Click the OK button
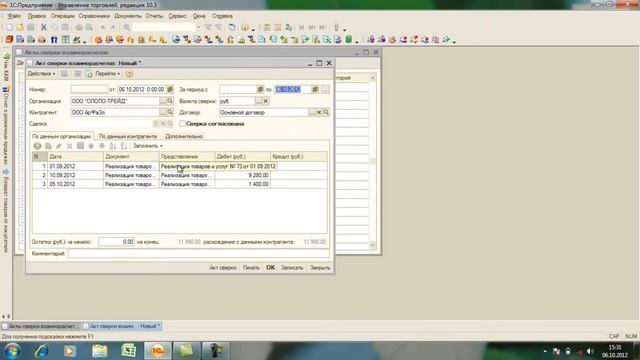Viewport: 640px width, 360px height. 270,268
